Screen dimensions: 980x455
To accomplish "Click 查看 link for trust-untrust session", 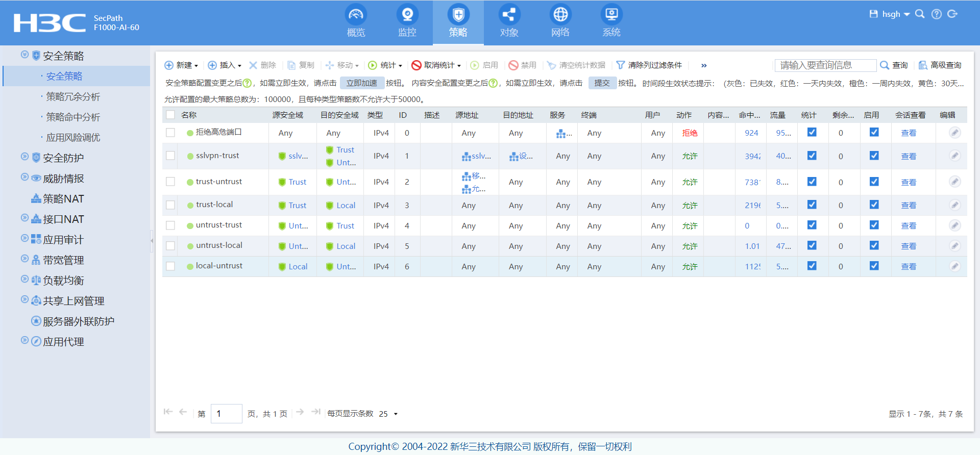I will click(x=908, y=182).
